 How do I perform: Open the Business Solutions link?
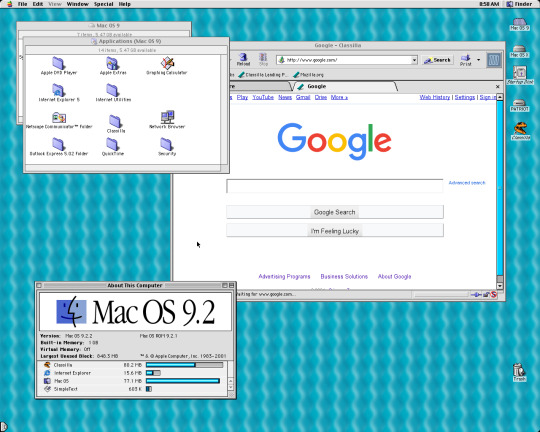tap(344, 276)
